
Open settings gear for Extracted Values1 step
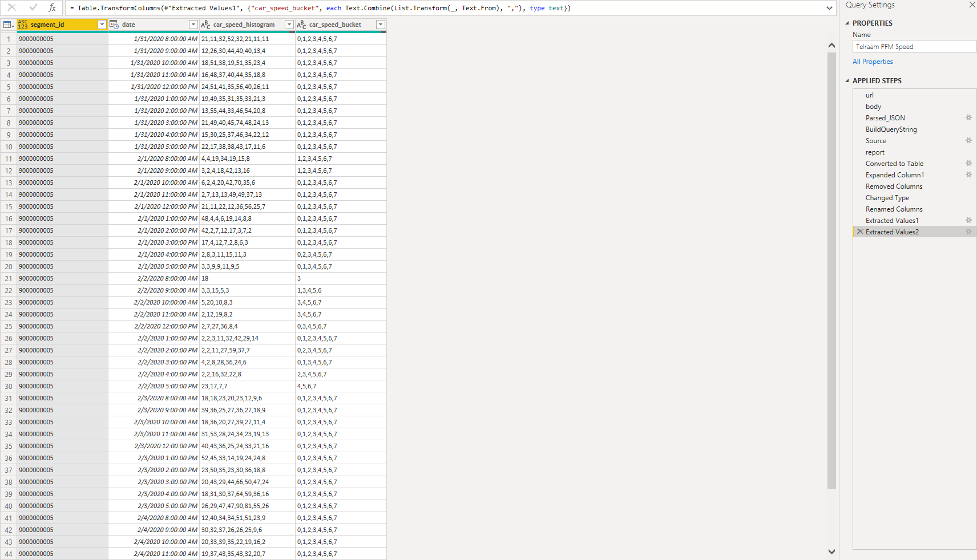pyautogui.click(x=968, y=221)
